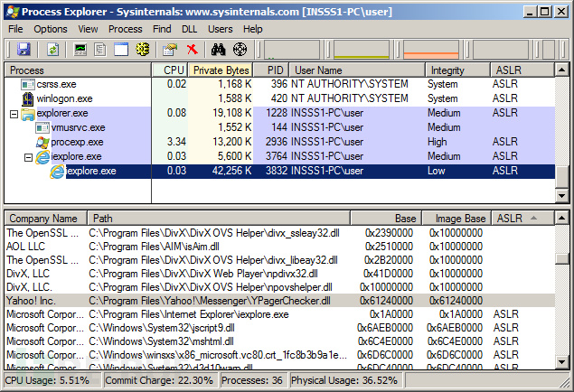Click the red X Kill Process icon
Image resolution: width=574 pixels, height=392 pixels.
click(x=193, y=50)
